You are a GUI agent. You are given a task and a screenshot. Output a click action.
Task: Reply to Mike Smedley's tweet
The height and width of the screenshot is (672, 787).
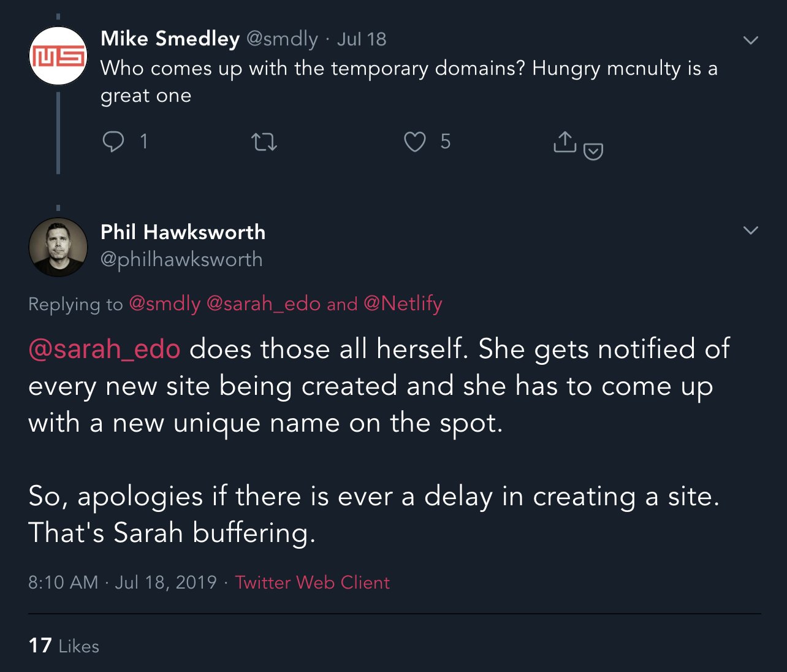[x=114, y=142]
